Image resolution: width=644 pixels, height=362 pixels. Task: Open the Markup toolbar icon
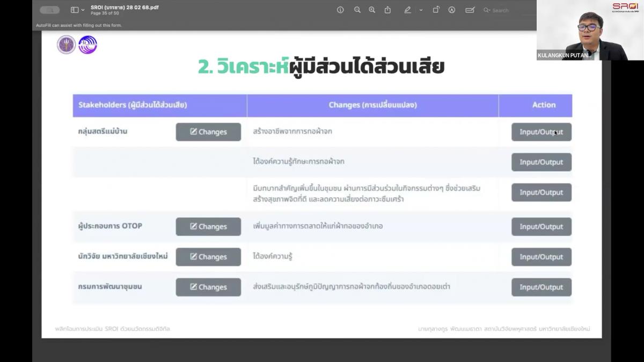pyautogui.click(x=452, y=10)
